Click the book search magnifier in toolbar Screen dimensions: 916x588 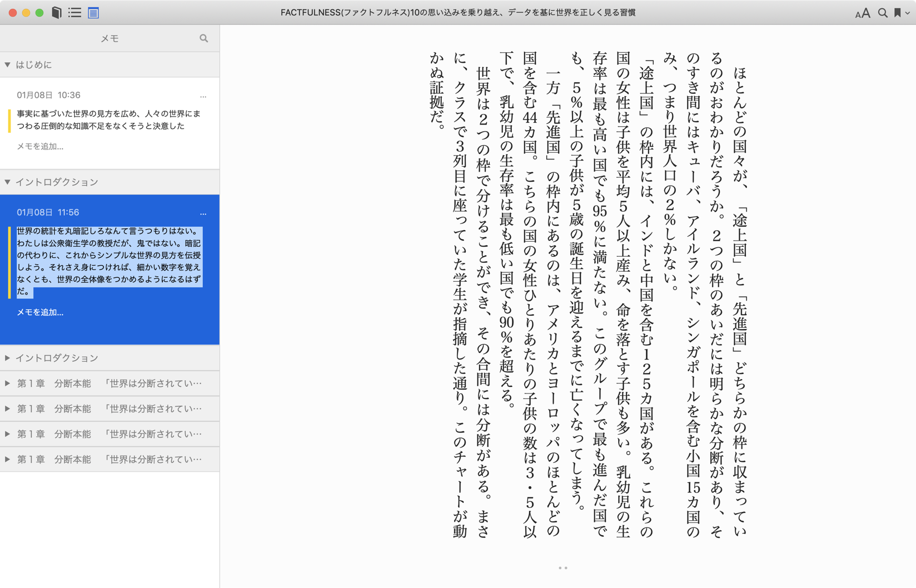(x=882, y=13)
